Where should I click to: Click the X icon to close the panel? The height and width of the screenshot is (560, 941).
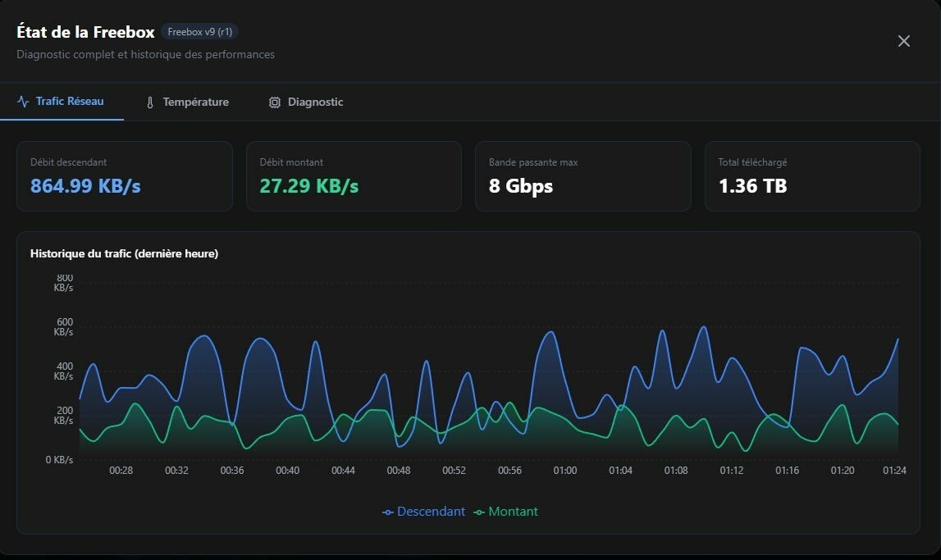pos(903,40)
